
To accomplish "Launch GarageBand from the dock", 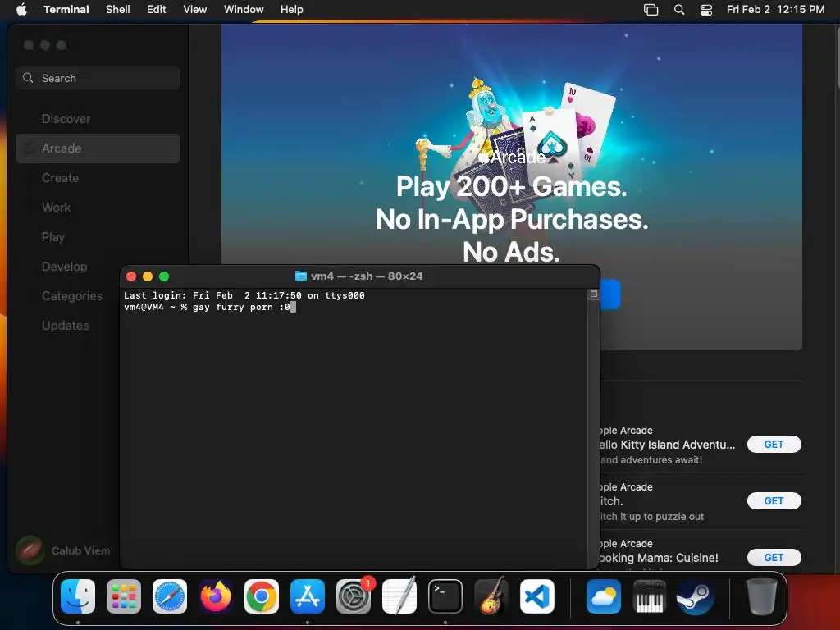I will click(x=491, y=596).
